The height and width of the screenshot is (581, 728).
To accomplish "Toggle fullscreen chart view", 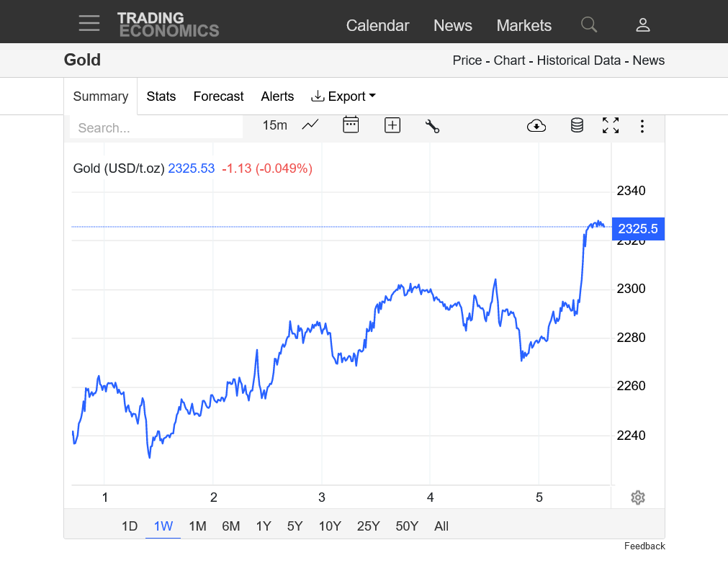I will (611, 126).
